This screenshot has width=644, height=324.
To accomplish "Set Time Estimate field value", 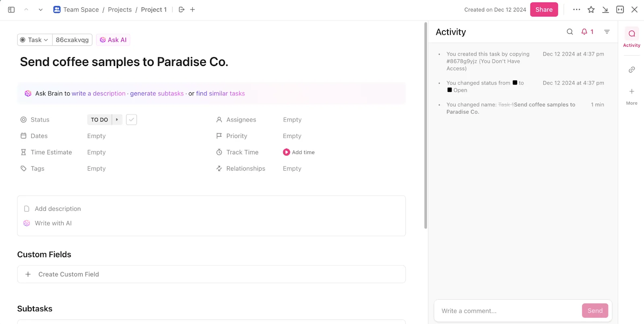I will coord(97,152).
